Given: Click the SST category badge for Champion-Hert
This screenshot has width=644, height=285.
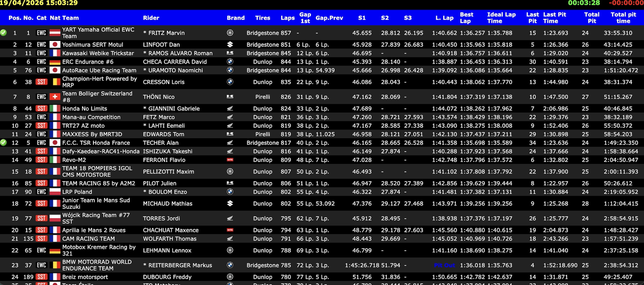Looking at the screenshot, I should coord(42,82).
